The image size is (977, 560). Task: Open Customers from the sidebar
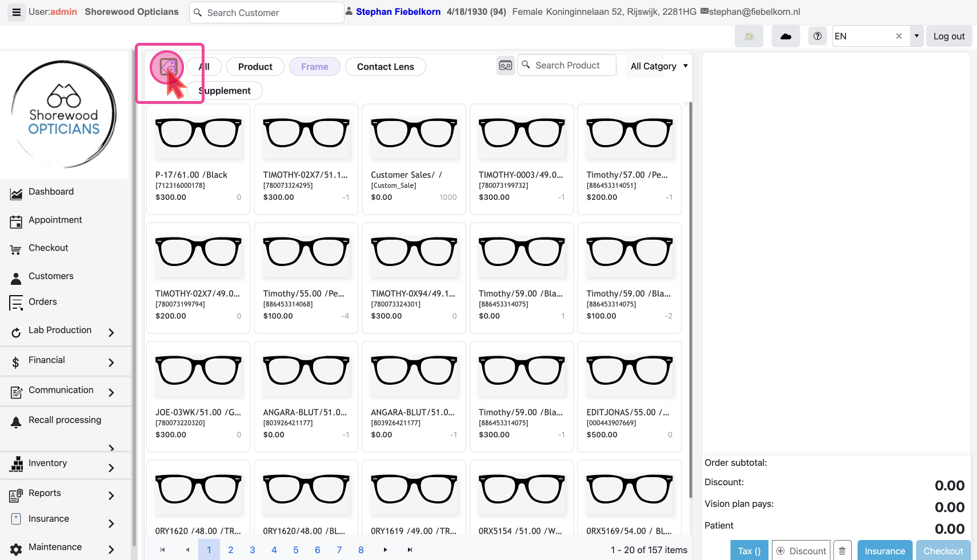[x=51, y=276]
